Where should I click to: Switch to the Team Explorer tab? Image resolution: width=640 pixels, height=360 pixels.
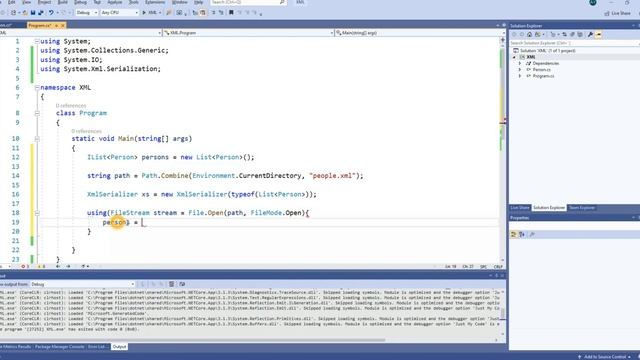coord(582,208)
